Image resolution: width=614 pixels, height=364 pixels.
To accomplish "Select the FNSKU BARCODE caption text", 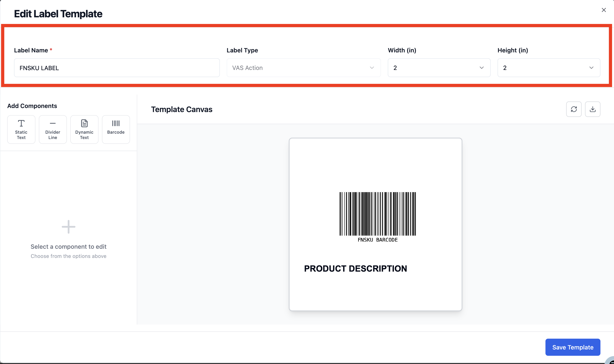I will coord(378,240).
